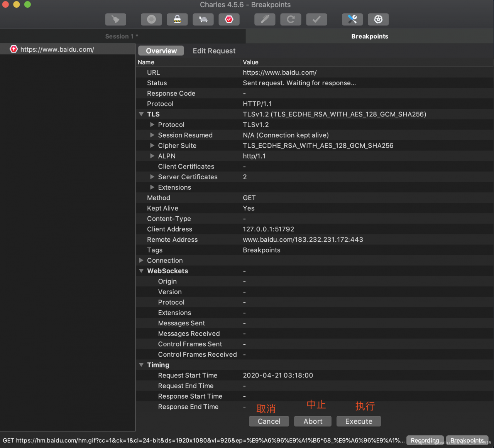Click the Validate checkmark icon
This screenshot has height=448, width=494.
pyautogui.click(x=316, y=19)
